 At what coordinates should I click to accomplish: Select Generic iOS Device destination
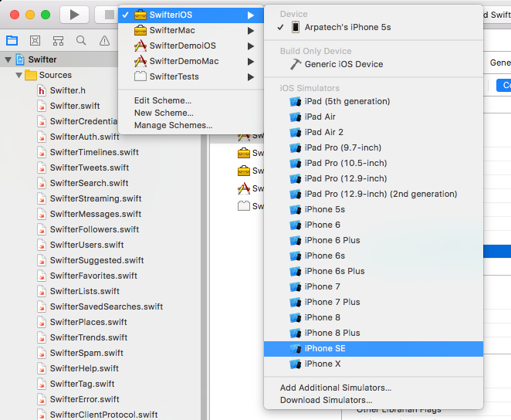pos(374,64)
